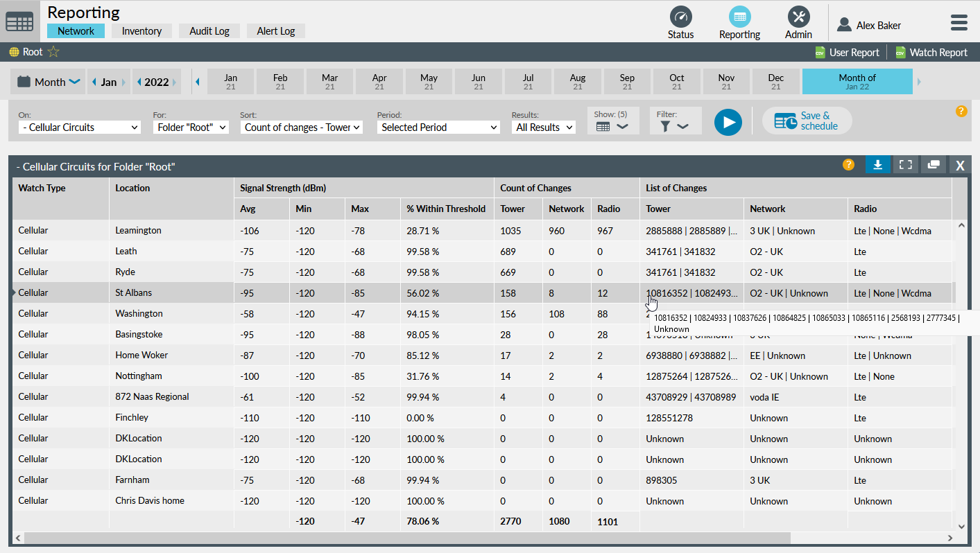Image resolution: width=980 pixels, height=553 pixels.
Task: Run the report with the play button
Action: tap(728, 122)
